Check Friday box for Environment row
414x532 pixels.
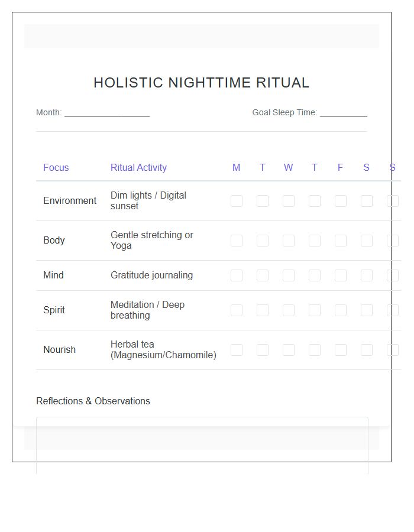340,201
